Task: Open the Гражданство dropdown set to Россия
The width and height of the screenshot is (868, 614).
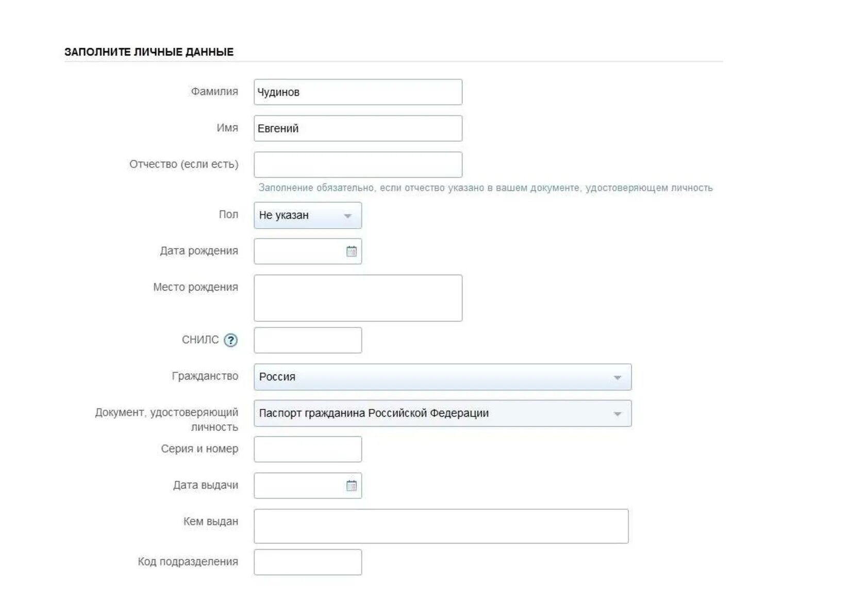Action: 442,377
